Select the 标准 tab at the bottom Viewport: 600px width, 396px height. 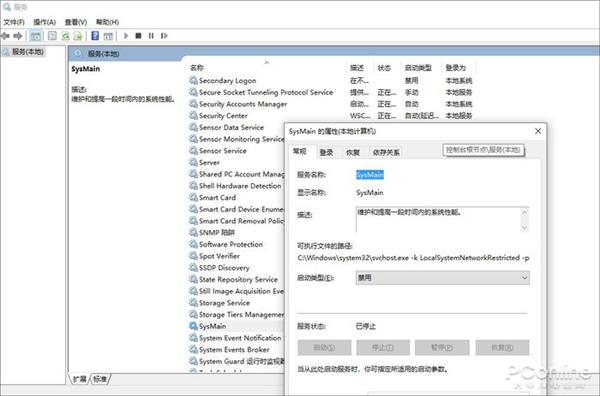click(100, 379)
